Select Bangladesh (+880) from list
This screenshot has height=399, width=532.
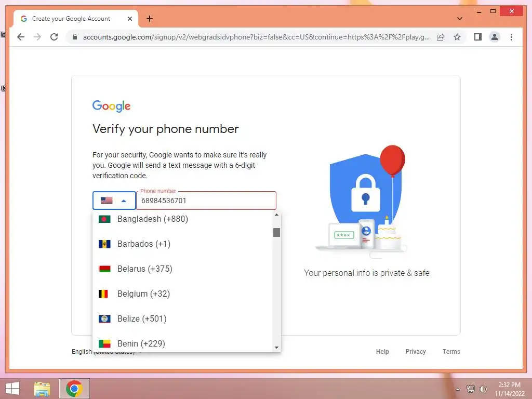pyautogui.click(x=182, y=219)
